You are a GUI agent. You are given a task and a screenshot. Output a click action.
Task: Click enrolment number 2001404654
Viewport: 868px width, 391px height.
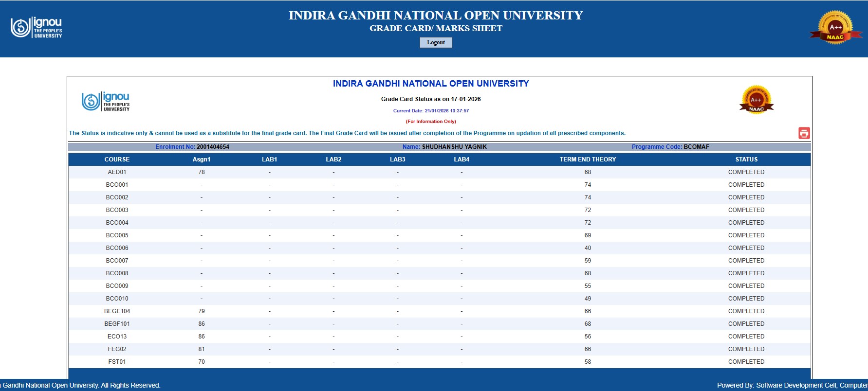(213, 147)
